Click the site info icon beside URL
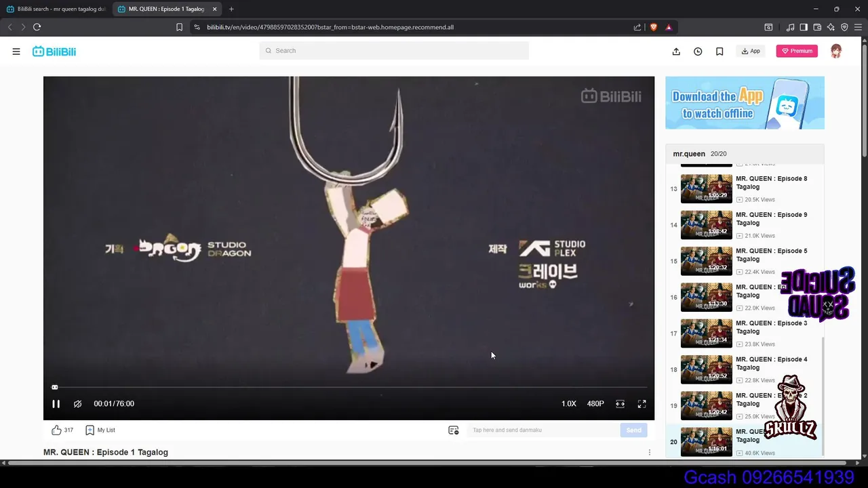Image resolution: width=868 pixels, height=488 pixels. (197, 27)
